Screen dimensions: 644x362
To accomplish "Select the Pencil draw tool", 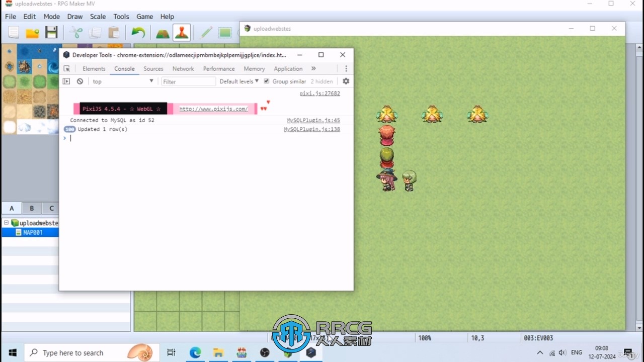I will [x=206, y=33].
